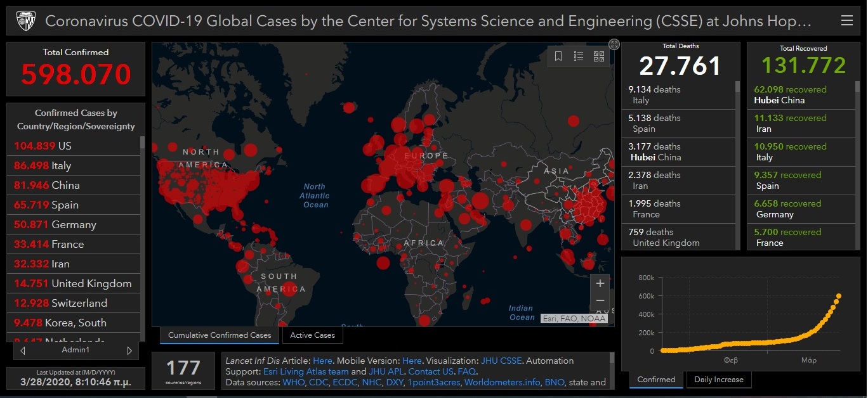
Task: Open the JHU CSSE link
Action: [x=501, y=361]
